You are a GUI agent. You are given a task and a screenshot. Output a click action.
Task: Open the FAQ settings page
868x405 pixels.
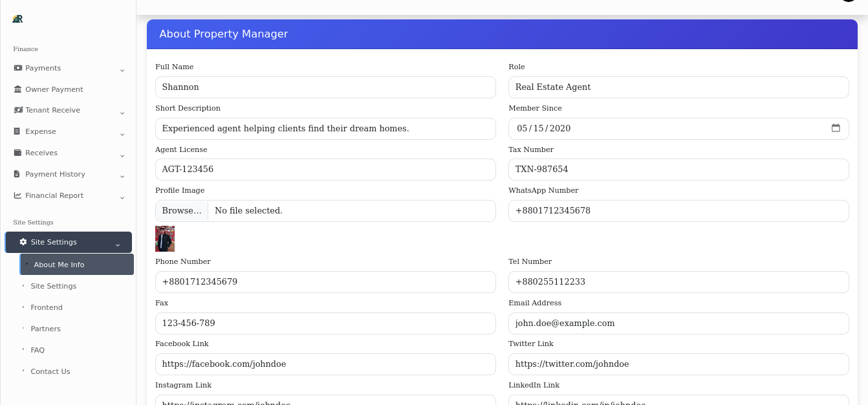point(38,350)
